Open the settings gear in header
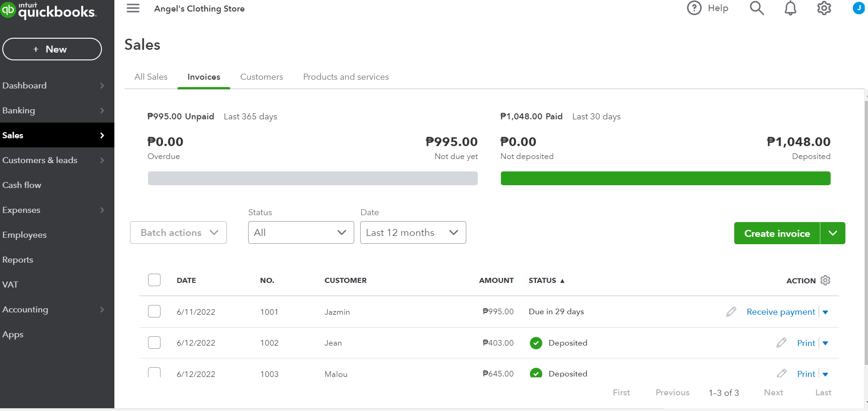The width and height of the screenshot is (868, 411). click(x=824, y=8)
